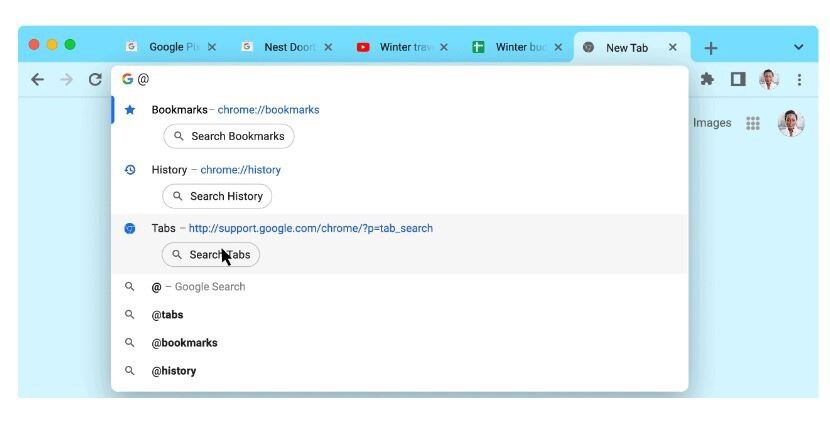Toggle the side panel icon
The height and width of the screenshot is (423, 830).
tap(738, 79)
